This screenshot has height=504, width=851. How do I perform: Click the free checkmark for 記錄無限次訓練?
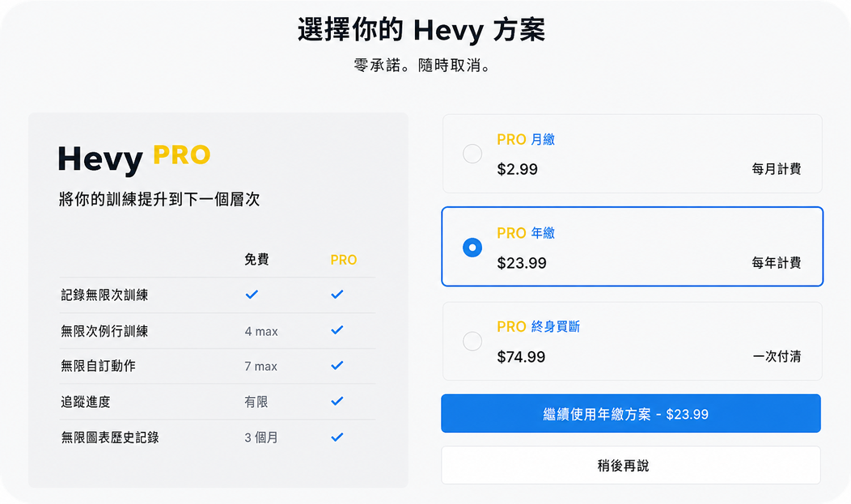252,294
